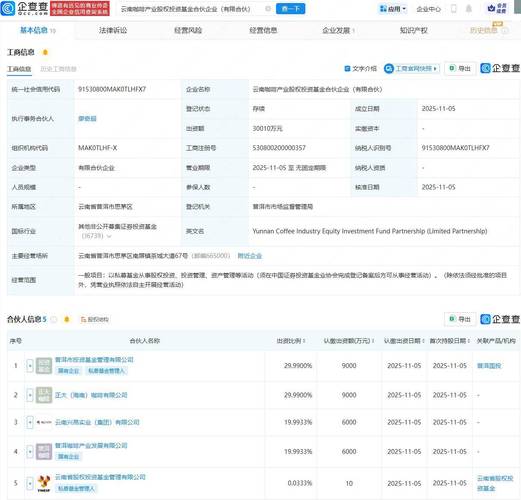Click 国有企业 tag under partner row 1
Screen dimensions: 521x500
[69, 371]
